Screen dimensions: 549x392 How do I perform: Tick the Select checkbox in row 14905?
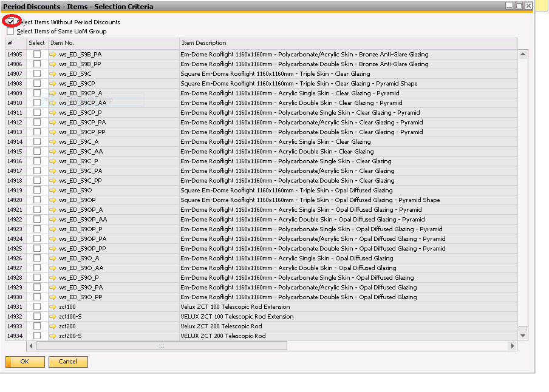pyautogui.click(x=37, y=54)
